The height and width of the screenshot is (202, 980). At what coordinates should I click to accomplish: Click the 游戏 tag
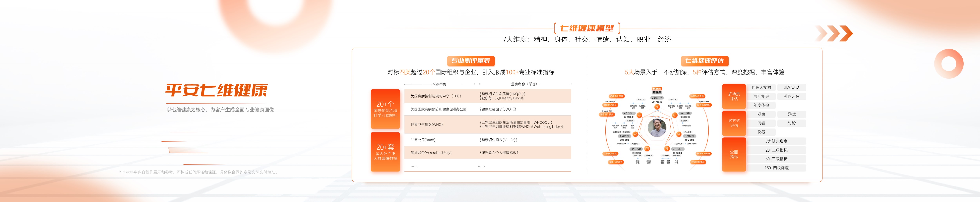(792, 114)
